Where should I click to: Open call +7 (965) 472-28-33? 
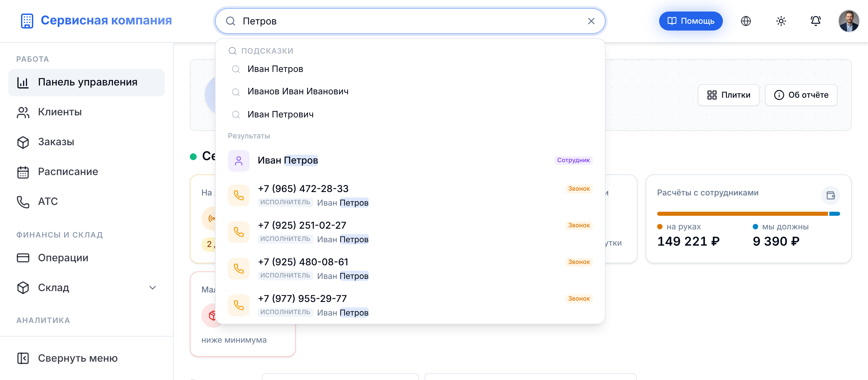tap(410, 195)
